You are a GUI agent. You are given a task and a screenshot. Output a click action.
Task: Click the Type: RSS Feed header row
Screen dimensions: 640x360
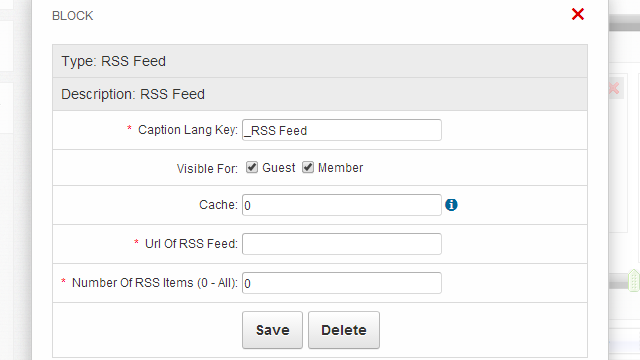point(320,61)
